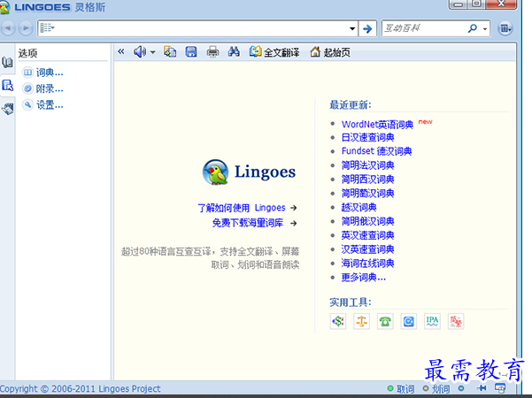This screenshot has width=532, height=398.
Task: Open 海词在线词典 link
Action: [367, 263]
